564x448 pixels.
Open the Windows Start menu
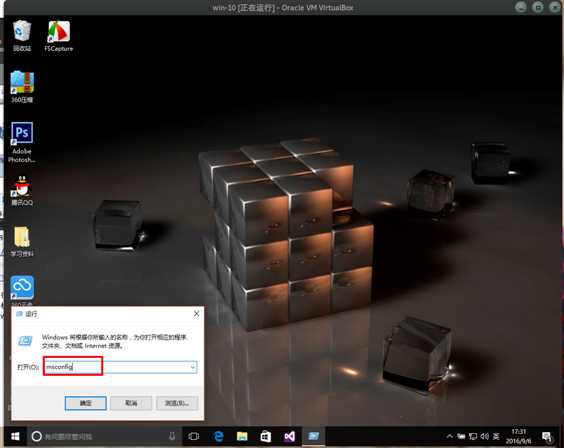[x=15, y=436]
